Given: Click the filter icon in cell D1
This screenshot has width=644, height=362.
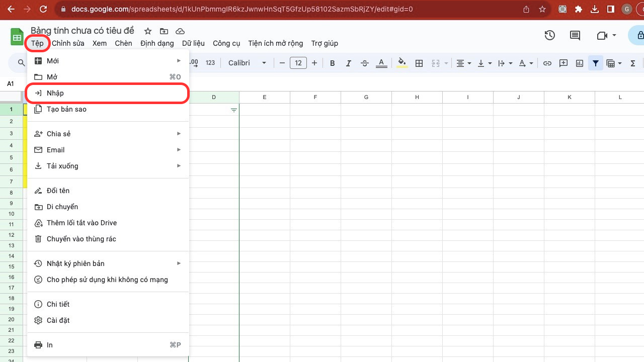Looking at the screenshot, I should pyautogui.click(x=234, y=110).
